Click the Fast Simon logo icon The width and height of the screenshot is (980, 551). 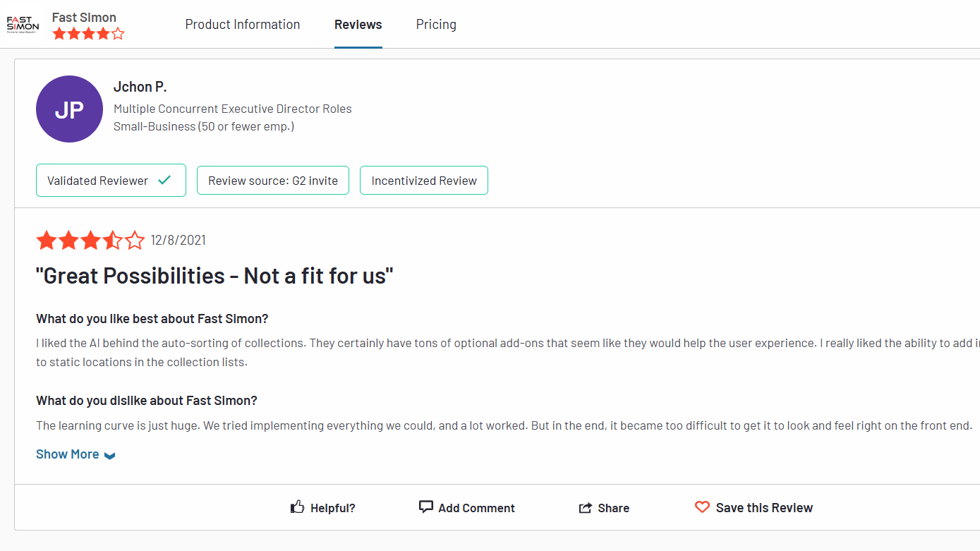pyautogui.click(x=23, y=25)
